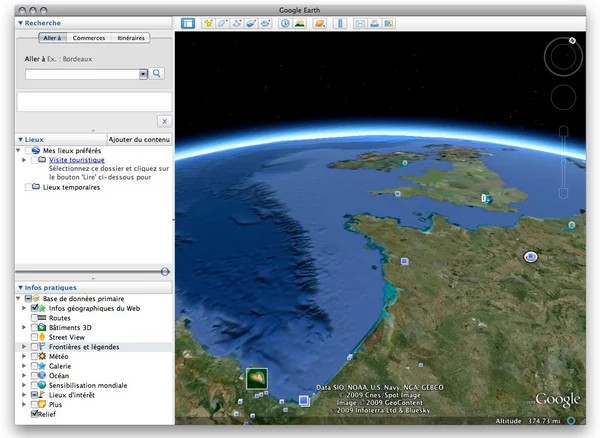Click the north-up compass ring
Screen dimensions: 600x438
click(563, 57)
